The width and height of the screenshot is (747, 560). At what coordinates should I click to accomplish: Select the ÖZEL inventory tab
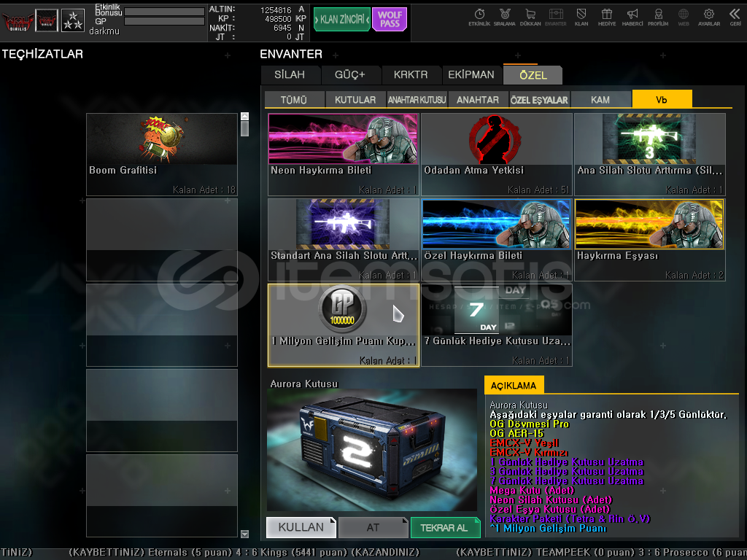[x=533, y=75]
